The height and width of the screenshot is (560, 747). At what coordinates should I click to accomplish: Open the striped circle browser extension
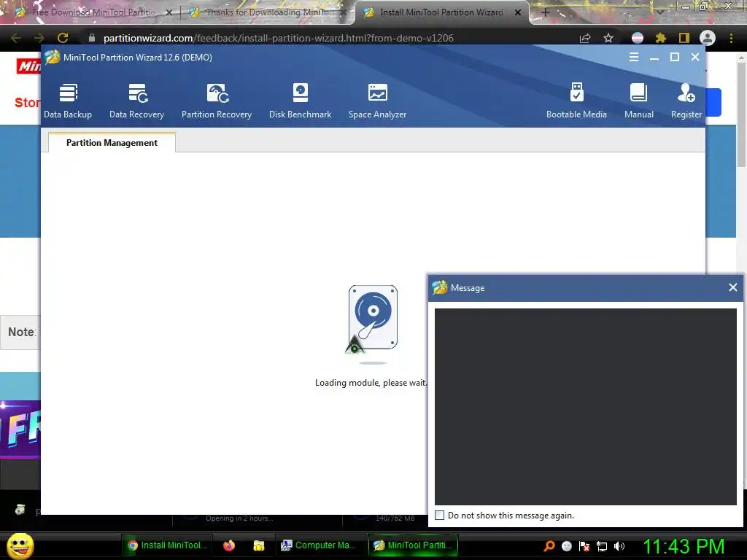(x=638, y=38)
